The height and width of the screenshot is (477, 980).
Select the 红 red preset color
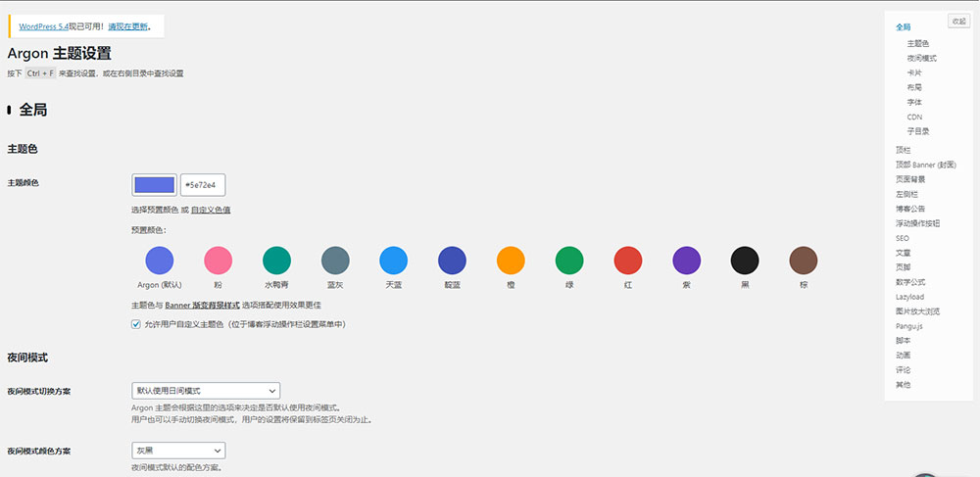[x=628, y=261]
